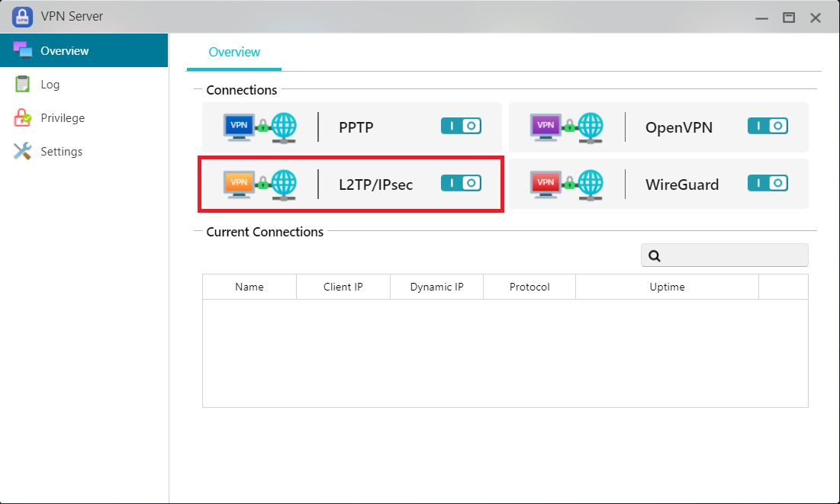840x504 pixels.
Task: Click the WireGuard label
Action: tap(682, 185)
